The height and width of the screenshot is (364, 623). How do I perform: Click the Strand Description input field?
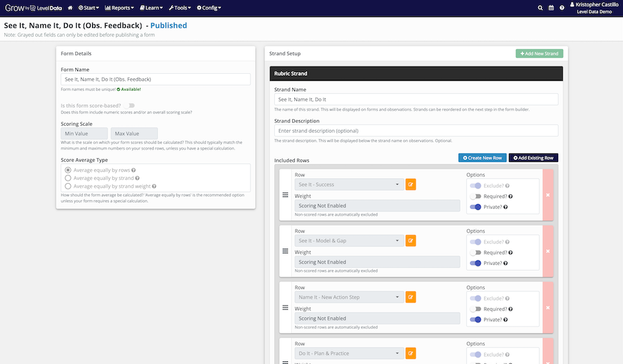(x=416, y=131)
